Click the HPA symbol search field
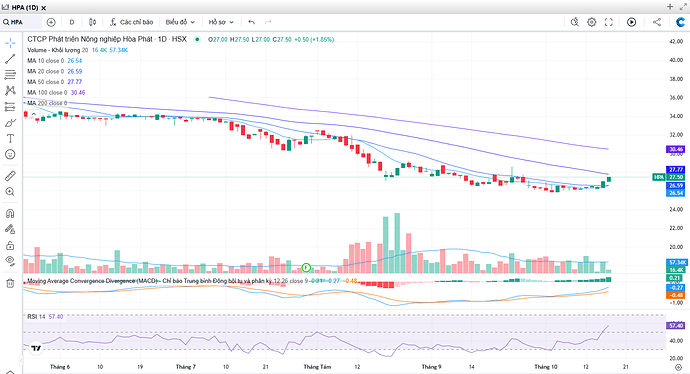690x374 pixels. point(21,22)
